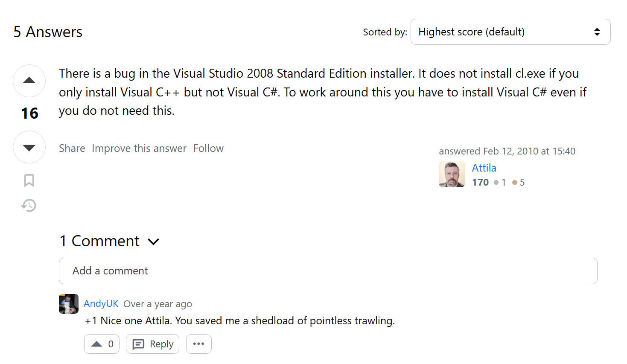The width and height of the screenshot is (627, 364).
Task: Reply to AndyUK's comment
Action: point(152,344)
